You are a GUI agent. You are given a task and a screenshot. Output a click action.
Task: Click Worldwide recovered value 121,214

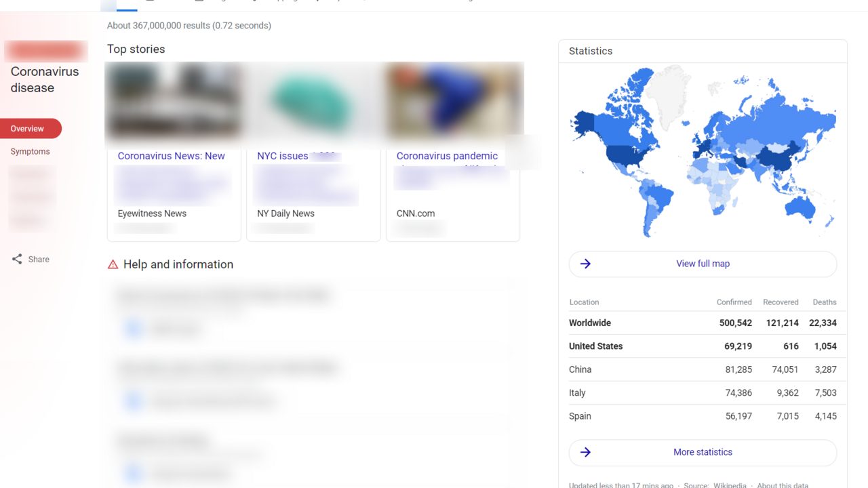pos(783,323)
